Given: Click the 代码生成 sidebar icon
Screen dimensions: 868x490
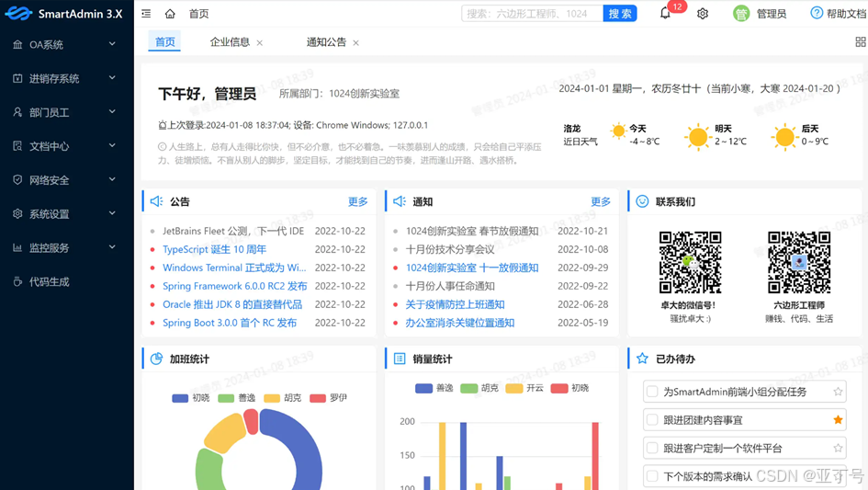Looking at the screenshot, I should pyautogui.click(x=17, y=281).
